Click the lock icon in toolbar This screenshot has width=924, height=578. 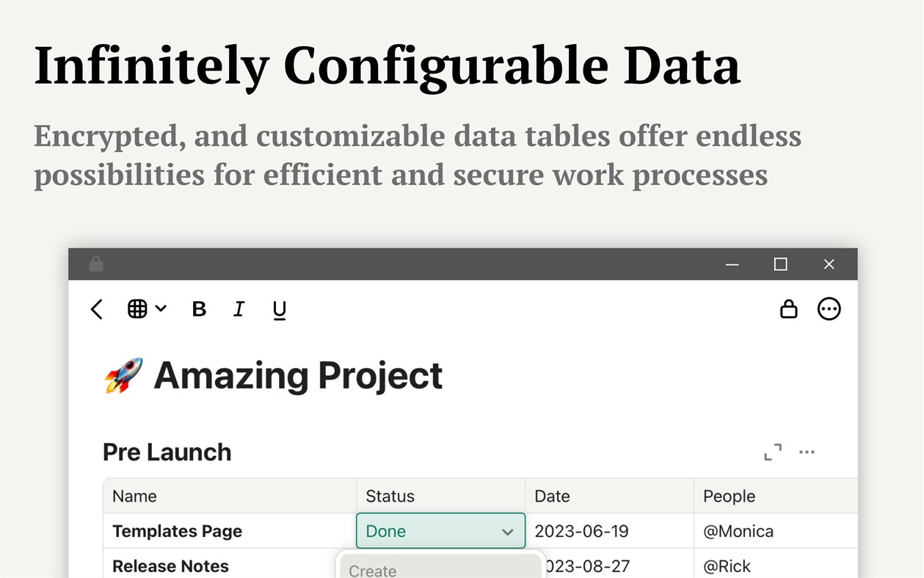click(x=788, y=309)
